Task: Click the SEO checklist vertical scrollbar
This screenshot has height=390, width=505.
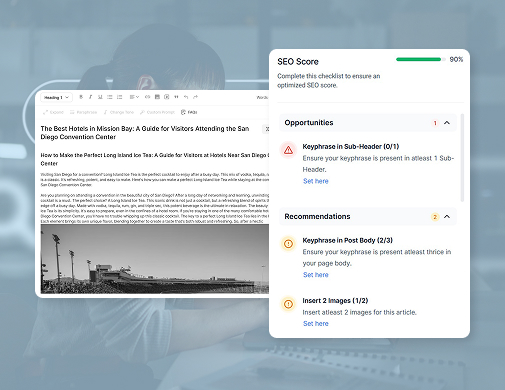Action: (462, 158)
